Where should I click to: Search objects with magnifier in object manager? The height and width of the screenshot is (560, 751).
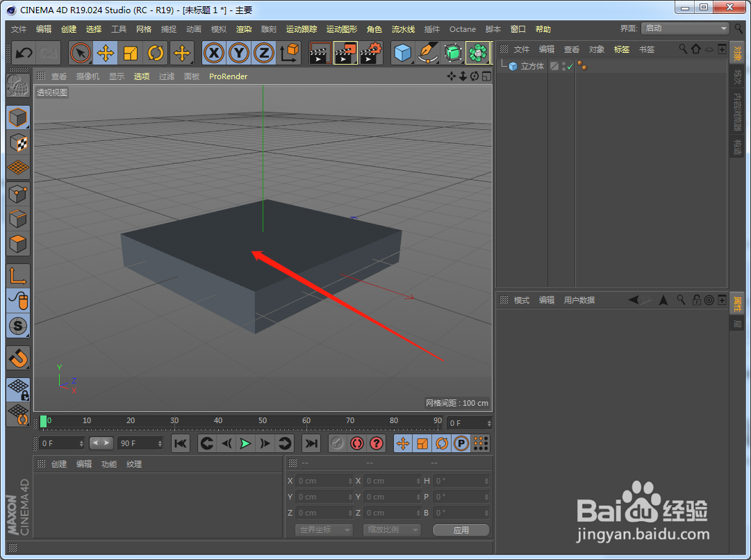point(683,49)
